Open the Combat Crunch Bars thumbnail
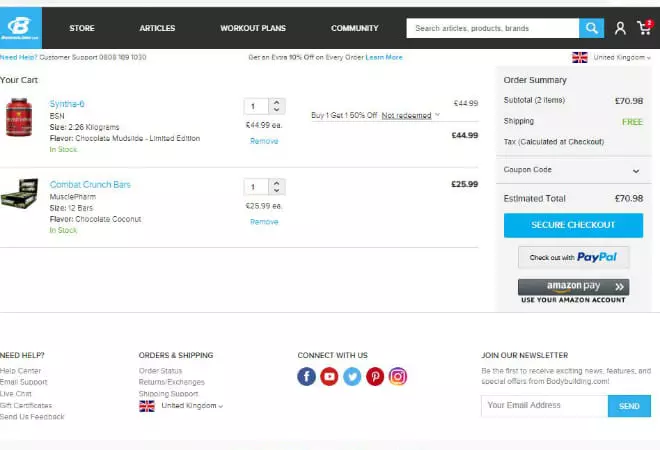 [x=19, y=193]
